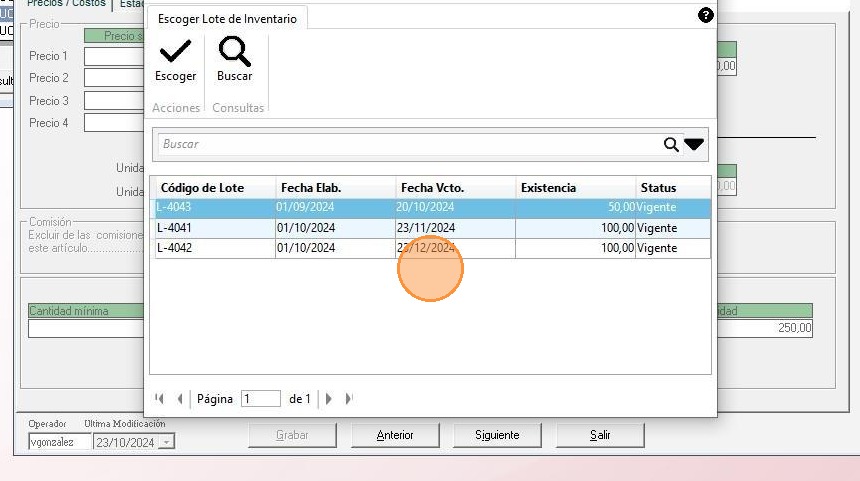This screenshot has height=481, width=860.
Task: Click the Siguiente button
Action: (497, 435)
